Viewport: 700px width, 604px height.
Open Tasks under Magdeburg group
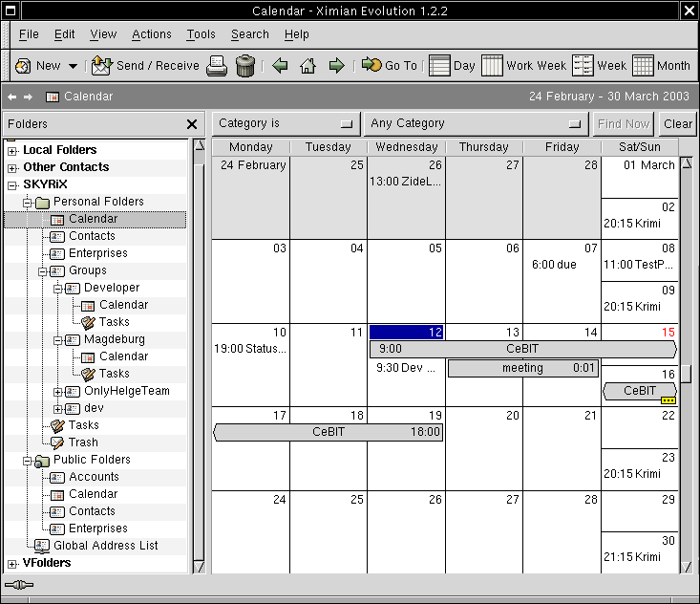(115, 374)
